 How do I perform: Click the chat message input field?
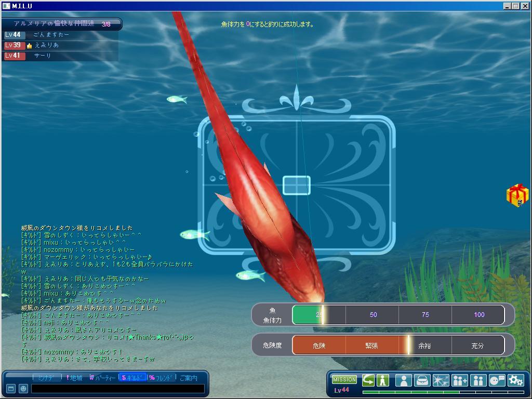(x=117, y=389)
